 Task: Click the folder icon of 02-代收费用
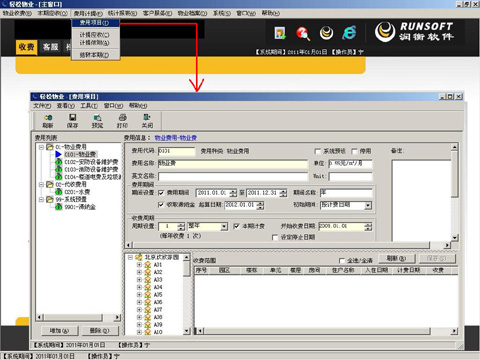pyautogui.click(x=50, y=184)
